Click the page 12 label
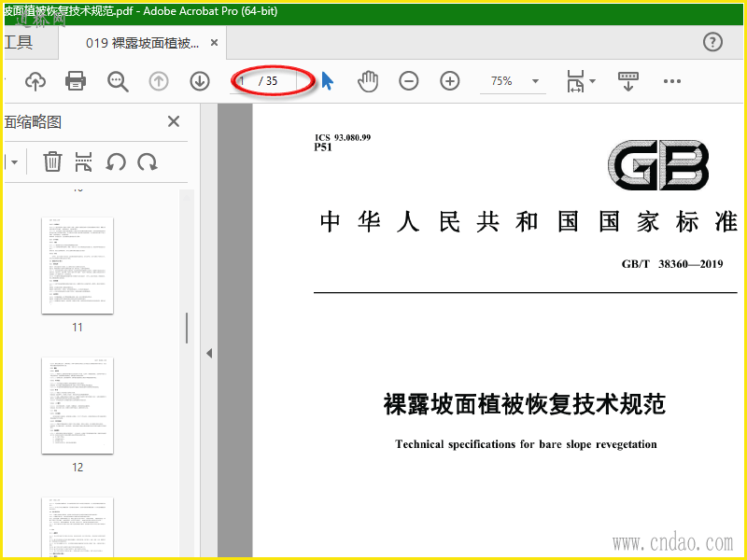 point(78,468)
